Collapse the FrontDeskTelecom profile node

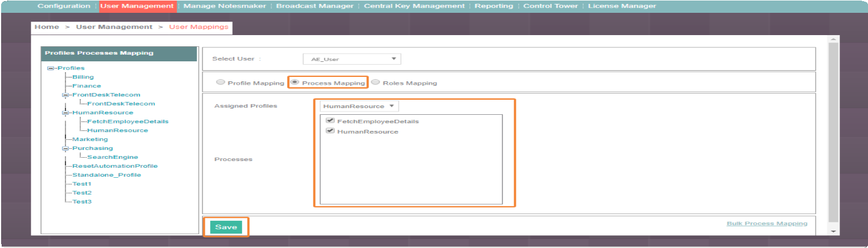coord(65,95)
